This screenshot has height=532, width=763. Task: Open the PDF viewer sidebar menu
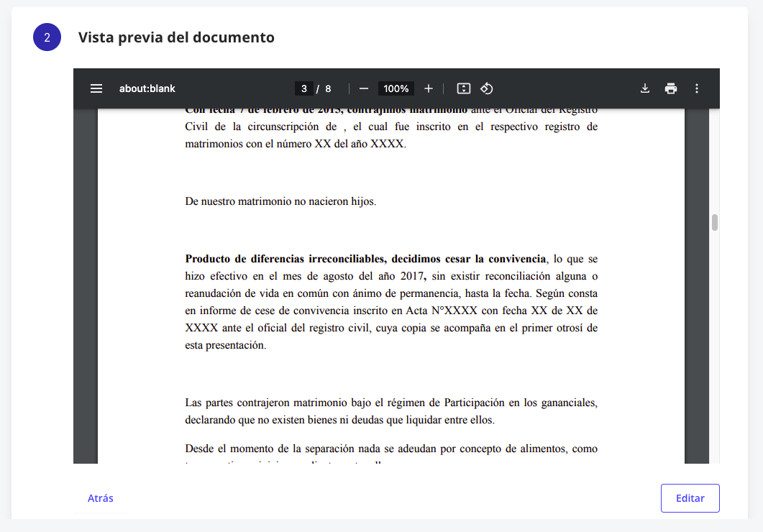96,88
